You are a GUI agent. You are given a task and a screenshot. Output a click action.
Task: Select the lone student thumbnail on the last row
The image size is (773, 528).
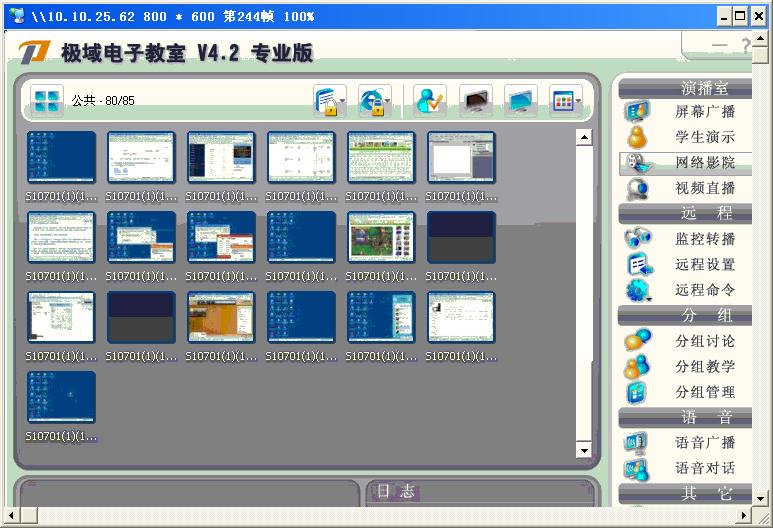[62, 397]
